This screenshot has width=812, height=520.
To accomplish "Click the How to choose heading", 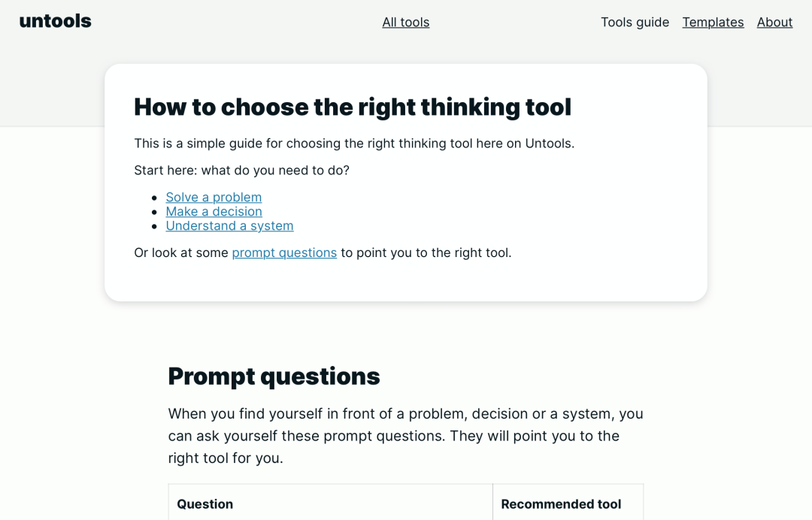I will (x=352, y=107).
